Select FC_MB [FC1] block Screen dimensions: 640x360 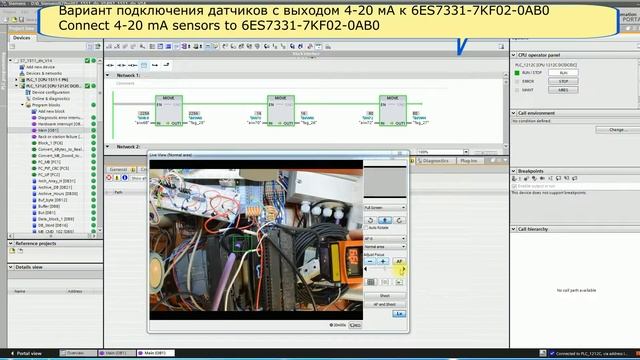tap(49, 162)
